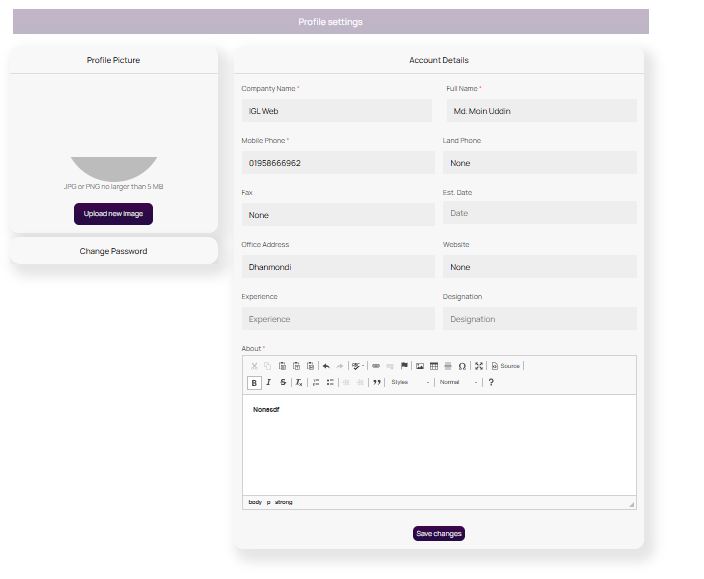Image resolution: width=704 pixels, height=579 pixels.
Task: Open the Styles dropdown in the editor
Action: (x=410, y=382)
